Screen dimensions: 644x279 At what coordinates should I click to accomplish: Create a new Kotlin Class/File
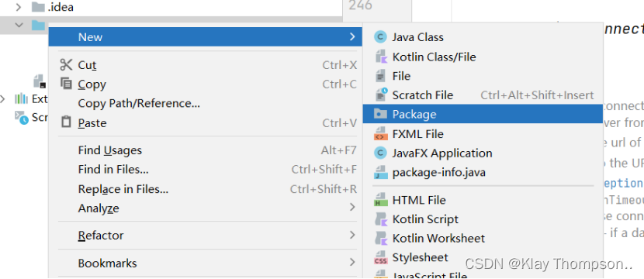(x=483, y=57)
